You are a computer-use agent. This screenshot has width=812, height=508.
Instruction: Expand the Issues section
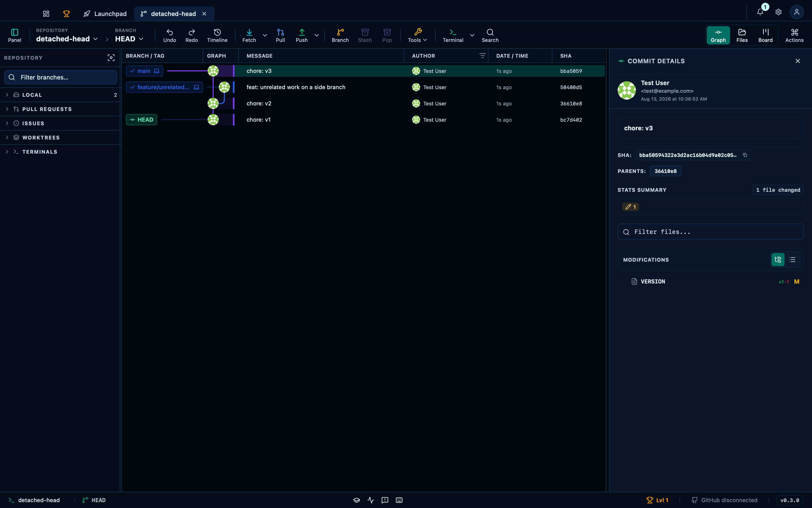(x=60, y=123)
